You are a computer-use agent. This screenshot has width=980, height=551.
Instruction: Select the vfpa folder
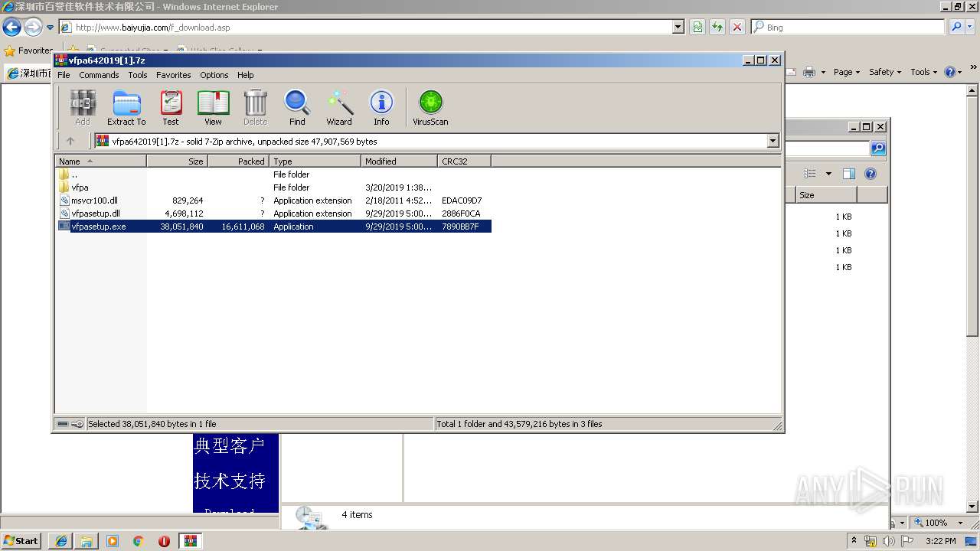274,187
